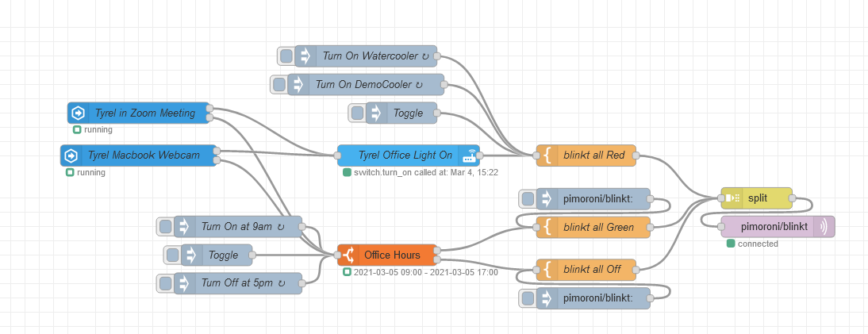The height and width of the screenshot is (334, 868).
Task: Click the split node icon
Action: point(732,198)
